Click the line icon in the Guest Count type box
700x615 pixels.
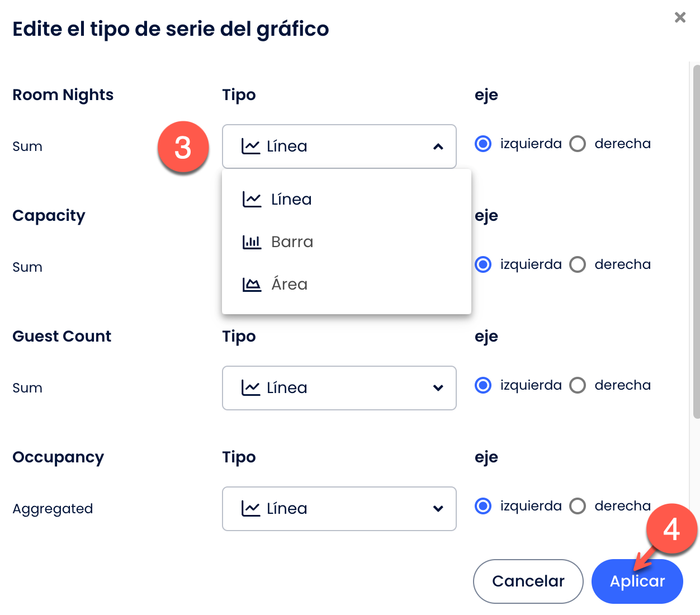click(x=250, y=387)
